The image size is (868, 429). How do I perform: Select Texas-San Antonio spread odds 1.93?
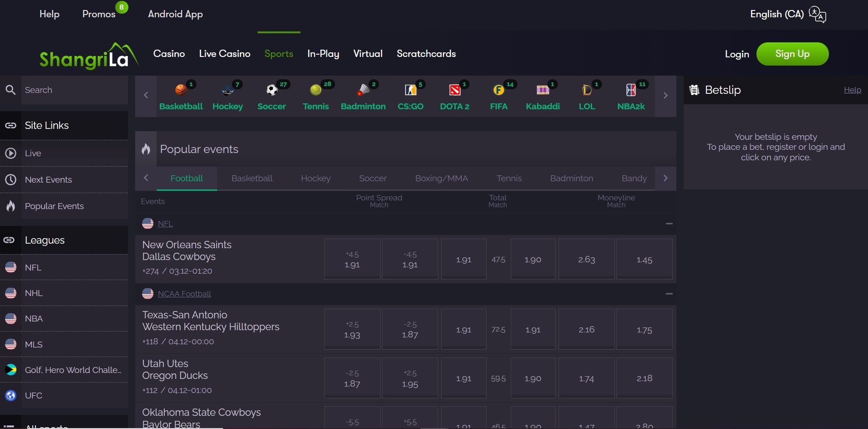coord(352,329)
